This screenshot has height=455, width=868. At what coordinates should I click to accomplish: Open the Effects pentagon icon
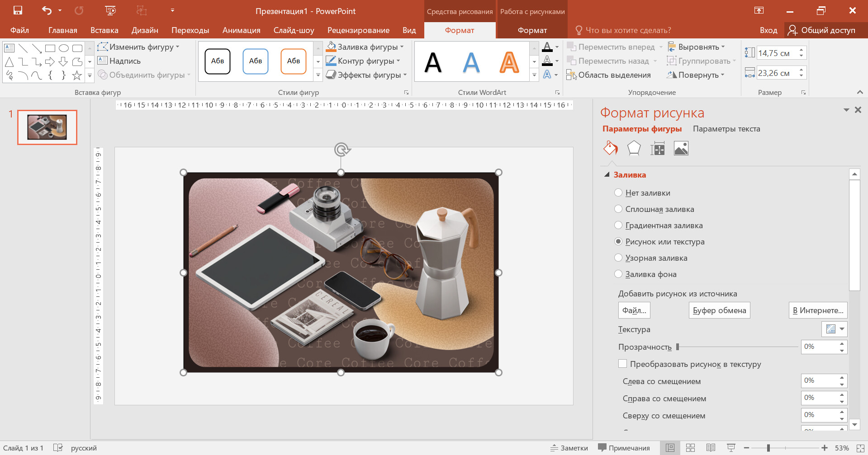pyautogui.click(x=634, y=148)
